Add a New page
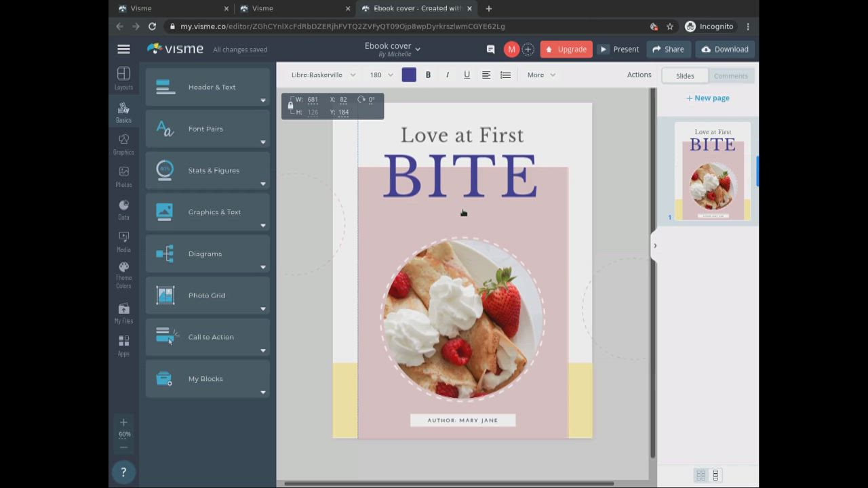The width and height of the screenshot is (868, 488). pyautogui.click(x=707, y=98)
